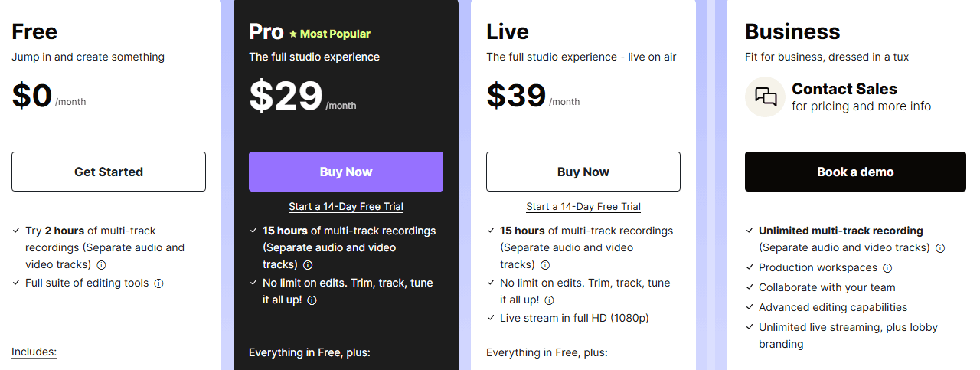Show info for Live plan multi-track recordings

pyautogui.click(x=545, y=265)
